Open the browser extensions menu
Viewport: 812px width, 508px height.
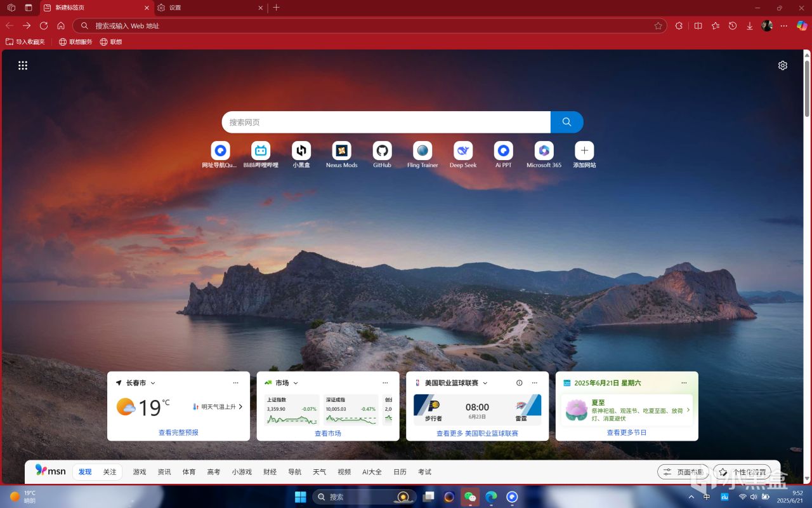(679, 26)
